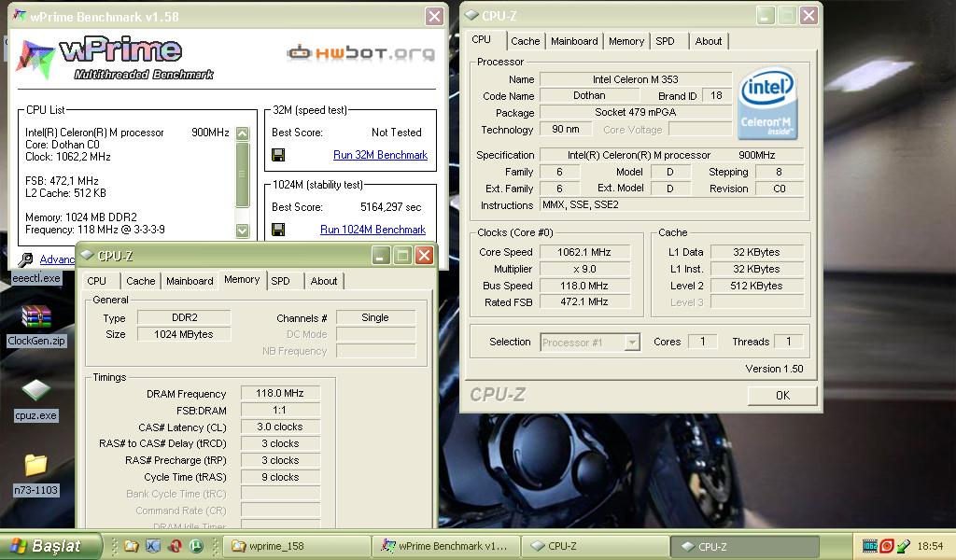
Task: Minimize the front memory CPU-Z window
Action: [382, 256]
